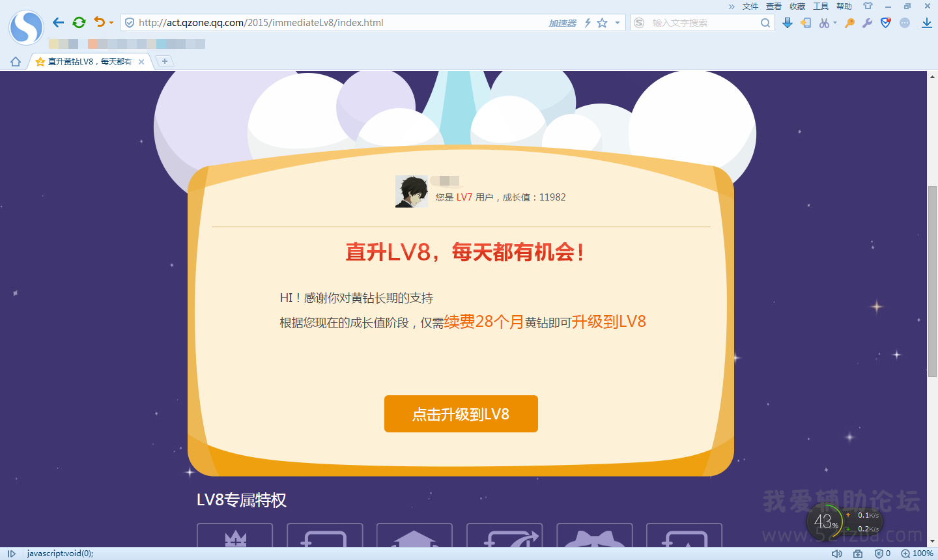Click the user avatar picture
The height and width of the screenshot is (560, 938).
tap(412, 191)
